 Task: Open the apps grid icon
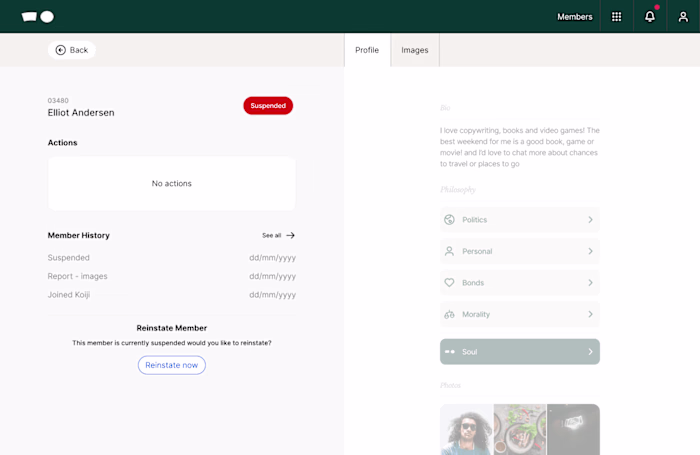[617, 17]
